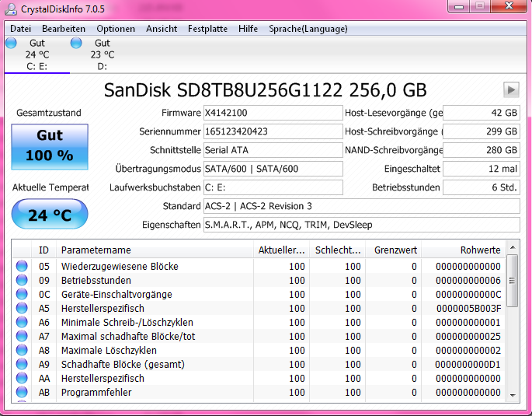
Task: Click status orb of Programmfehler row
Action: [22, 392]
